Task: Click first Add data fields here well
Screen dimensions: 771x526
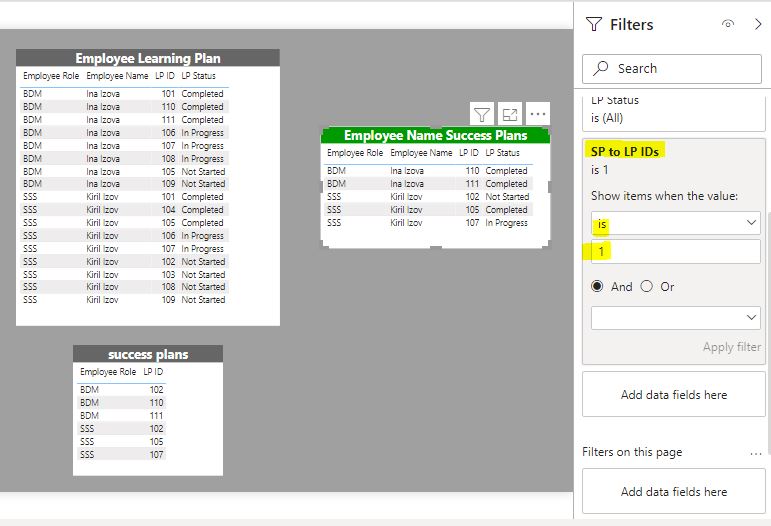Action: [x=674, y=394]
